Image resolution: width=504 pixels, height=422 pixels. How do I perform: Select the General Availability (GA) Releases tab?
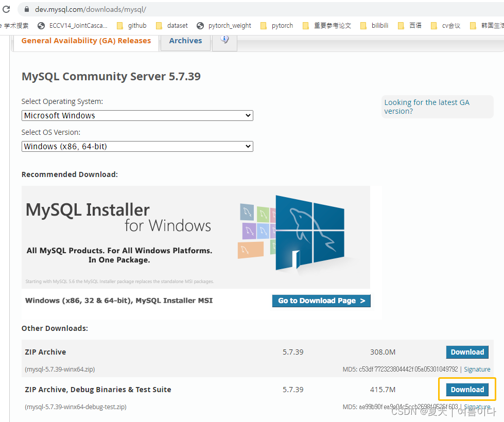(85, 40)
